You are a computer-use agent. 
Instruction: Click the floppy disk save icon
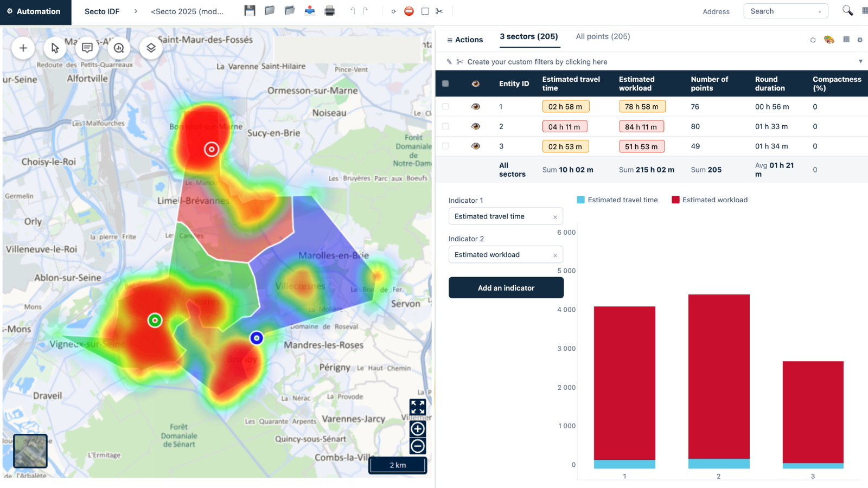tap(250, 10)
